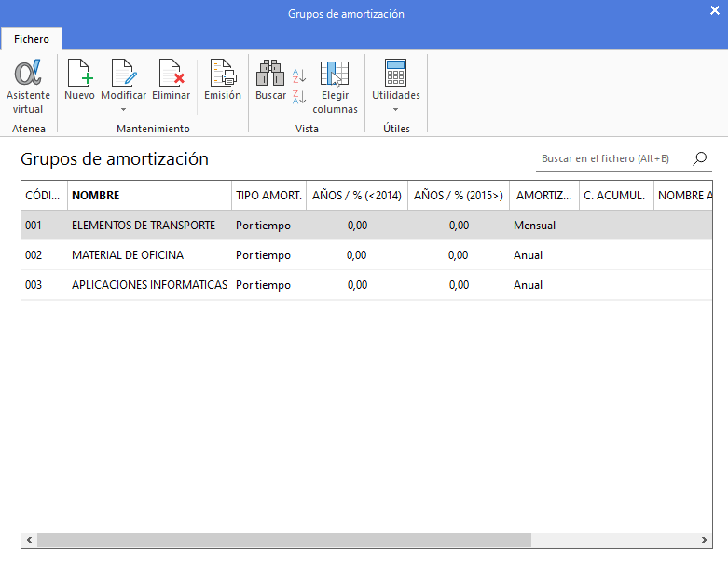The width and height of the screenshot is (728, 574).
Task: Close the Grupos de amortización window
Action: click(714, 11)
